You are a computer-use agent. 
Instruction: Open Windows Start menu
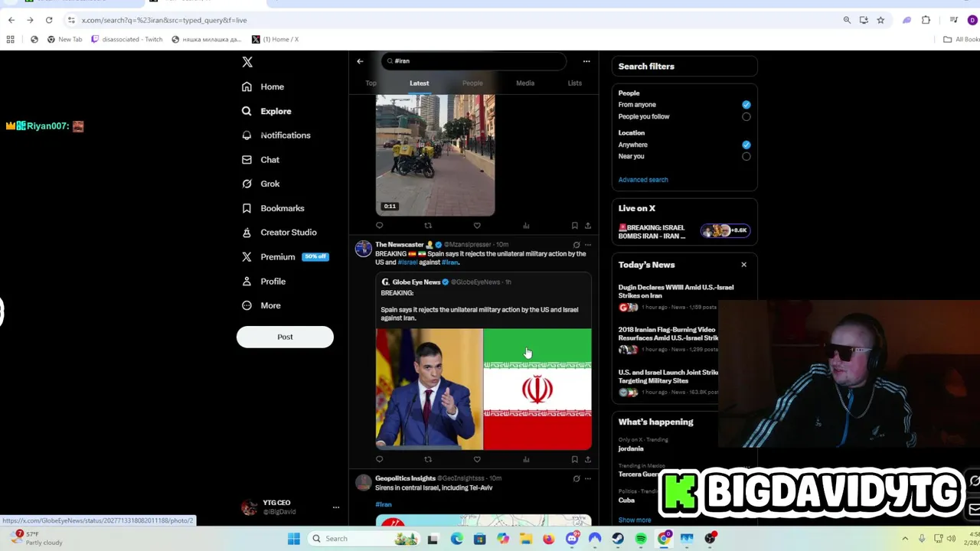coord(294,539)
